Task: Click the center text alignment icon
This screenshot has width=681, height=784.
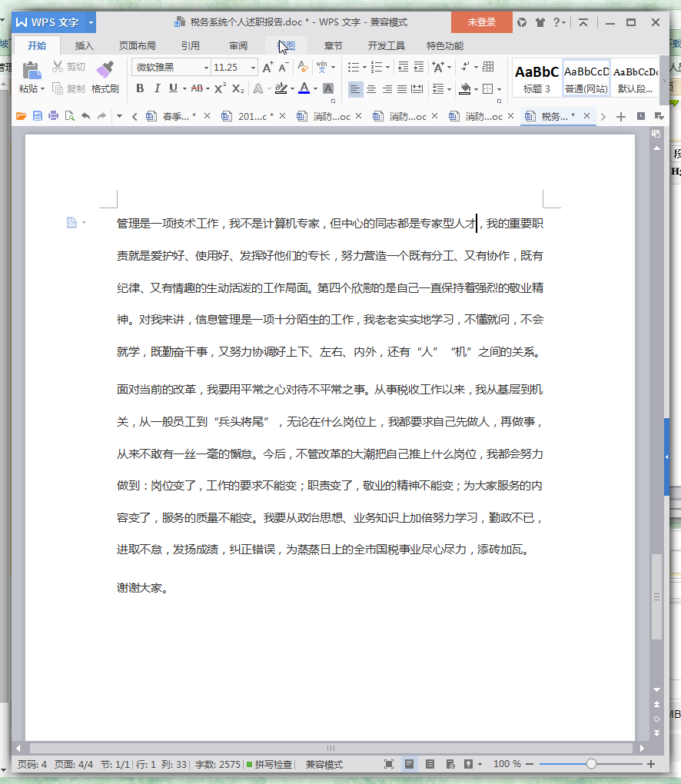Action: [x=371, y=89]
